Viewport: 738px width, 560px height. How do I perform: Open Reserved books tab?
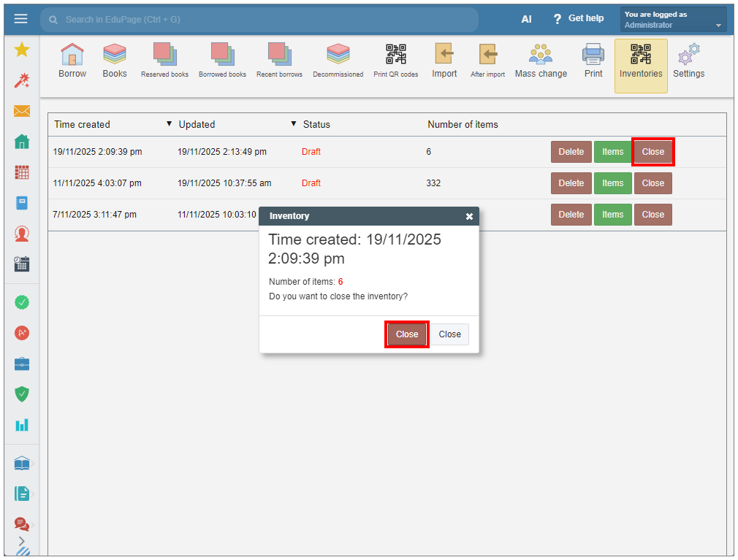(x=164, y=61)
